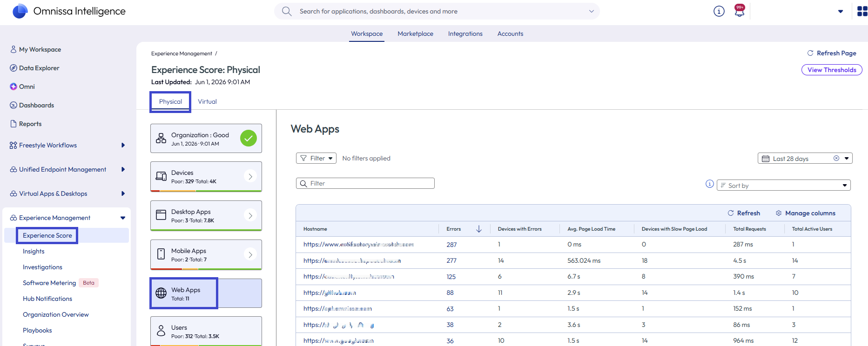This screenshot has height=346, width=868.
Task: Expand the Unified Endpoint Management arrow
Action: [x=123, y=169]
